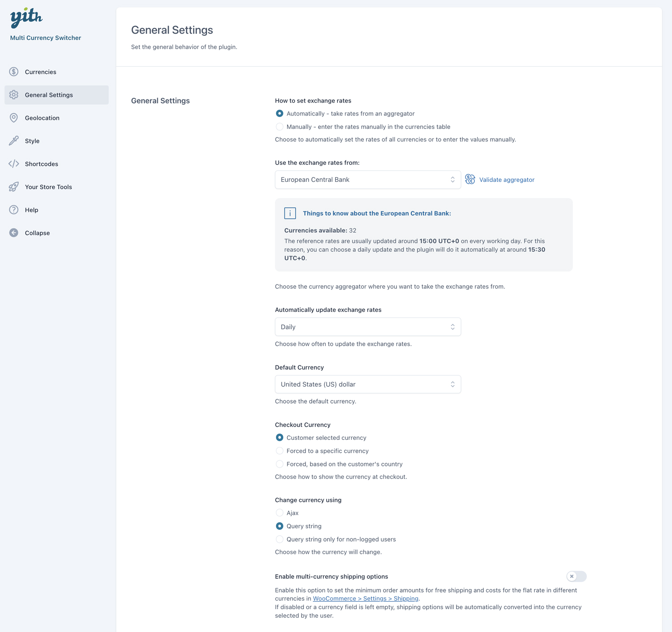This screenshot has height=632, width=672.
Task: Click the Style paintbrush icon
Action: (14, 141)
